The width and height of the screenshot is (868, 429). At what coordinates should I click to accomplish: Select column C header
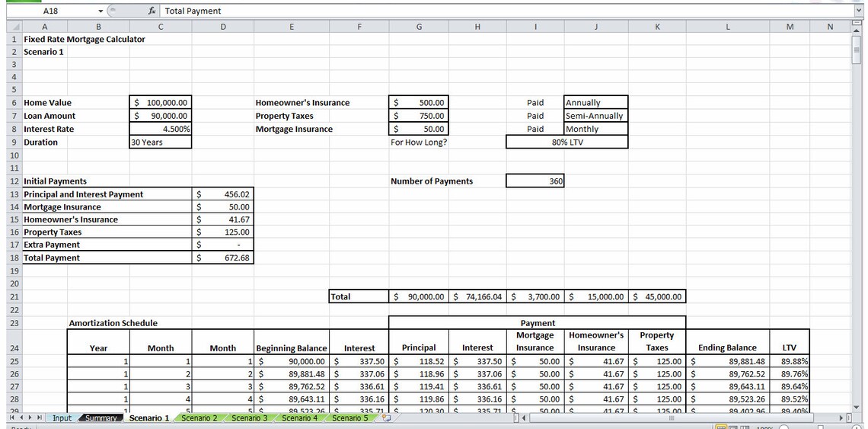(x=161, y=27)
